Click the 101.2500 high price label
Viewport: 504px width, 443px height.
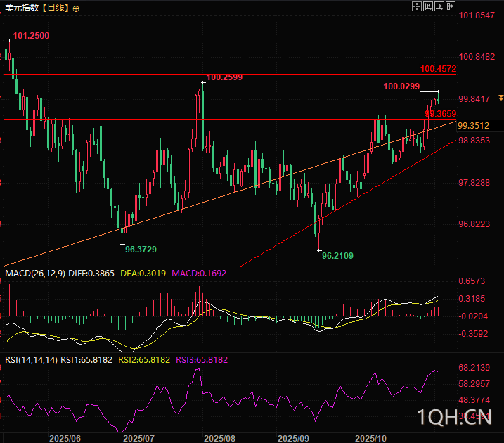[31, 35]
